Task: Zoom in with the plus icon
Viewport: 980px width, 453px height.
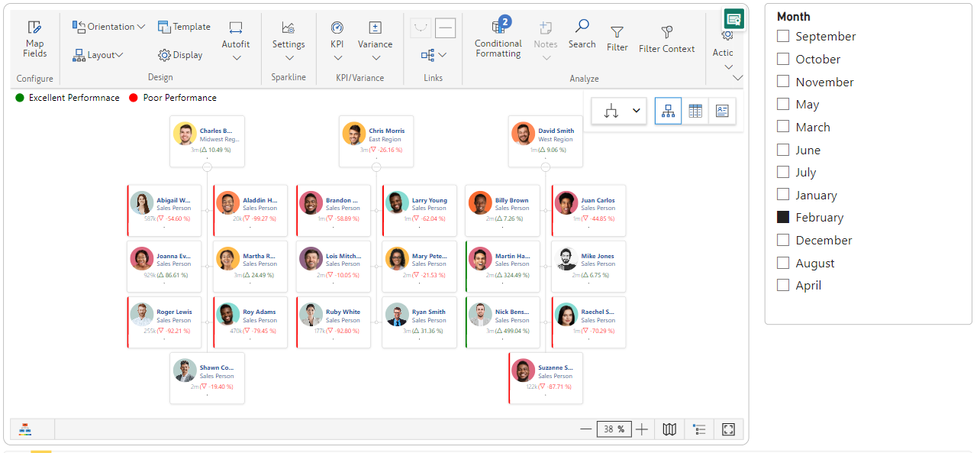Action: click(642, 429)
